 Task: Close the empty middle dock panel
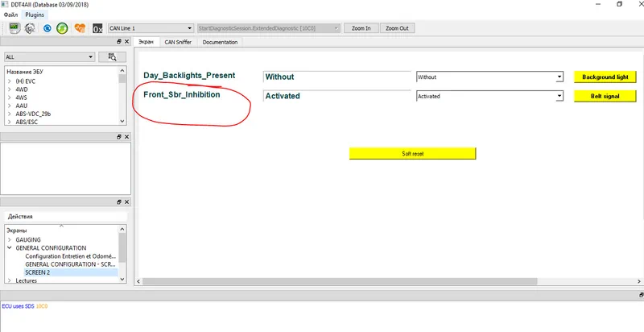point(126,137)
